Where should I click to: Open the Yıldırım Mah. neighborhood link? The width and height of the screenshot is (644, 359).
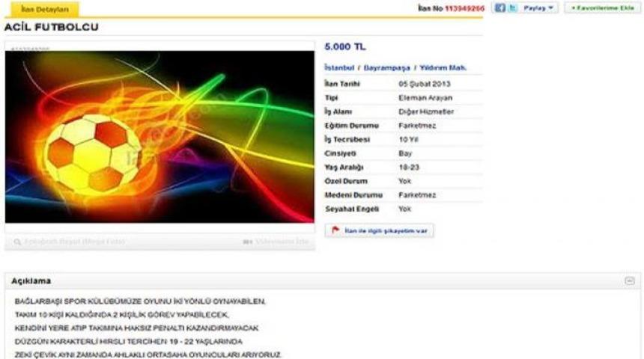[x=443, y=67]
